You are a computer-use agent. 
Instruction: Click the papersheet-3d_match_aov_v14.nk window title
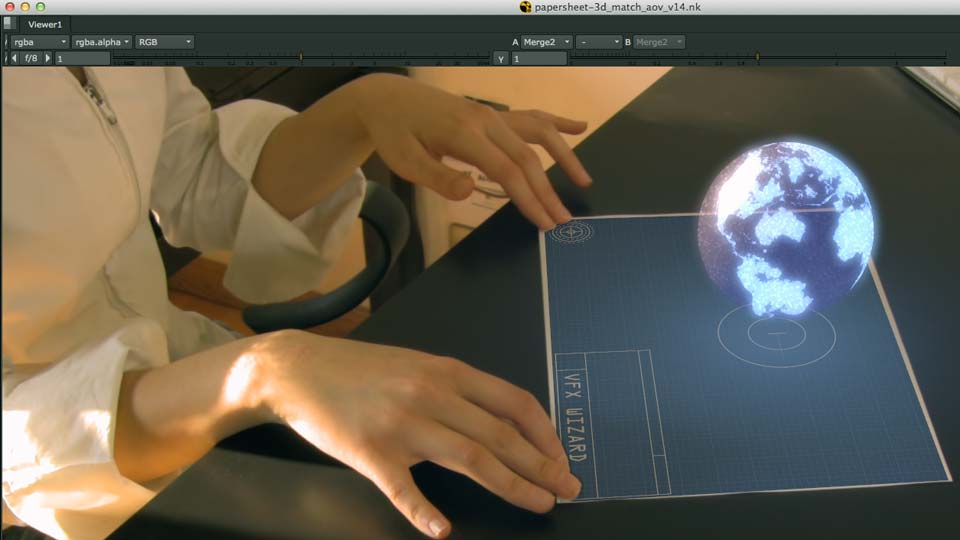point(618,7)
